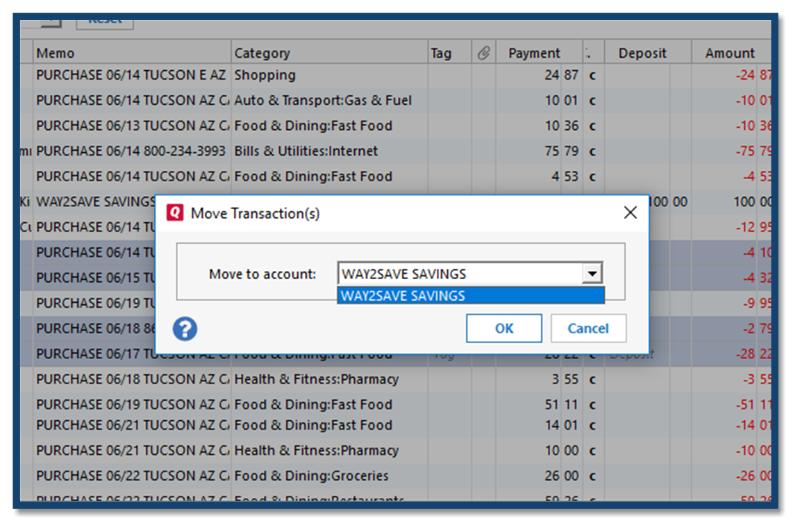This screenshot has height=532, width=800.
Task: Expand the Move to account dropdown arrow
Action: tap(592, 274)
